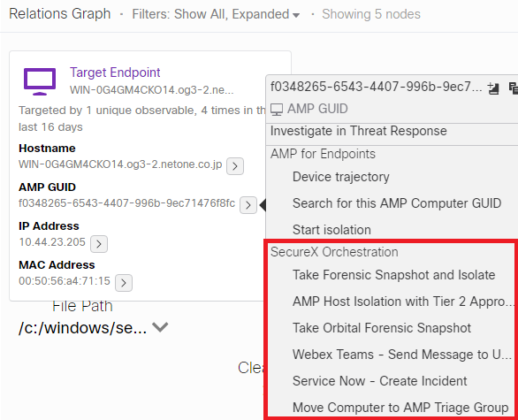Open pivot menu for the Hostname value

pos(235,166)
